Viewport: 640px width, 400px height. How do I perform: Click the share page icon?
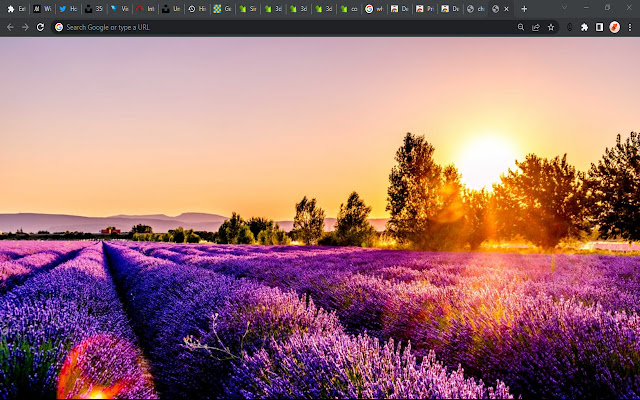536,27
